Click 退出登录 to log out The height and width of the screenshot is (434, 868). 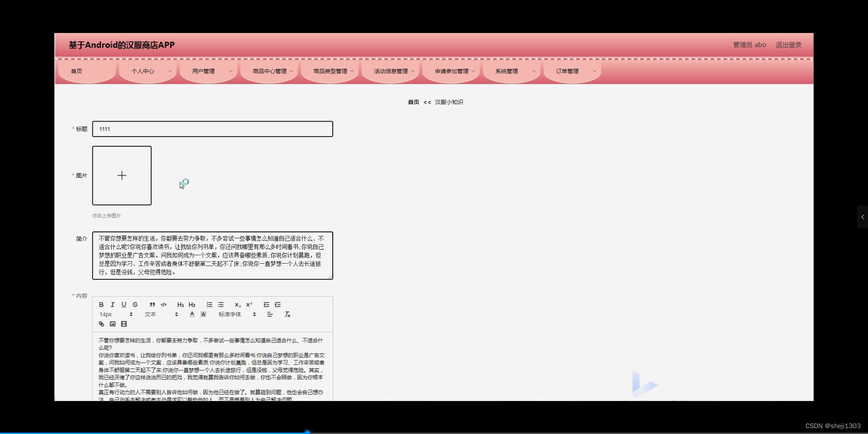click(x=788, y=45)
